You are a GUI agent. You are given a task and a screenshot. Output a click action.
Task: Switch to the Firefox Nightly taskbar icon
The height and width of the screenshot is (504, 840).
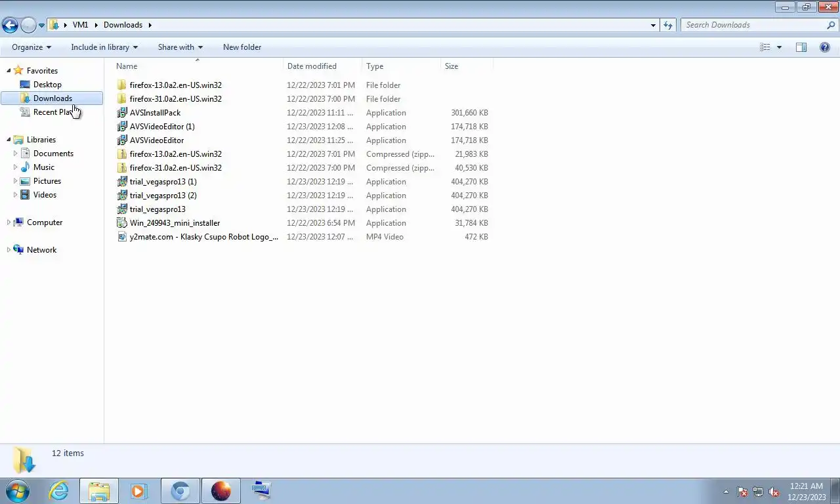point(221,491)
